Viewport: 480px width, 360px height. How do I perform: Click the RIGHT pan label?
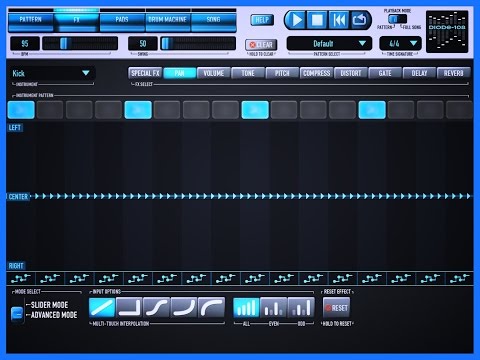point(16,266)
